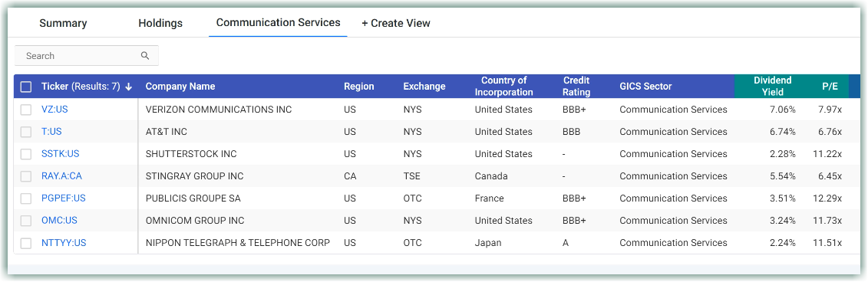Sort by Company Name column header
This screenshot has width=868, height=282.
click(180, 87)
